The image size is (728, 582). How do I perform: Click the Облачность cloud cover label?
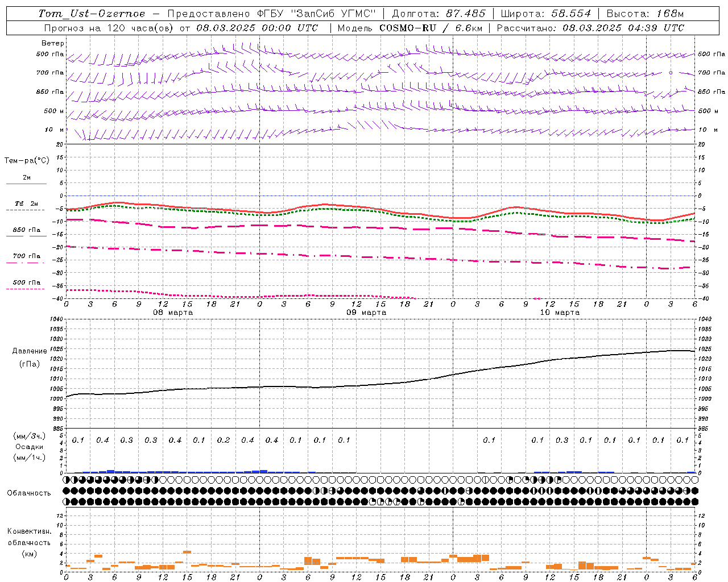pyautogui.click(x=29, y=493)
